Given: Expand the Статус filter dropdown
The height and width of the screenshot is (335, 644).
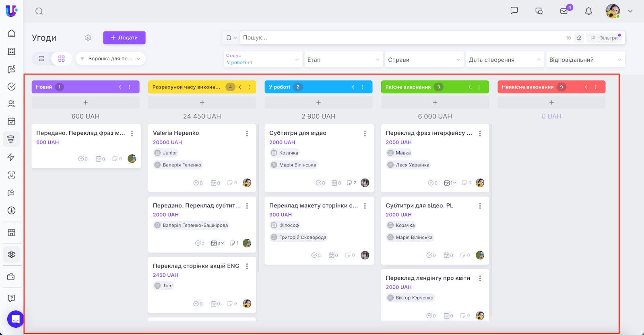Looking at the screenshot, I should 262,60.
